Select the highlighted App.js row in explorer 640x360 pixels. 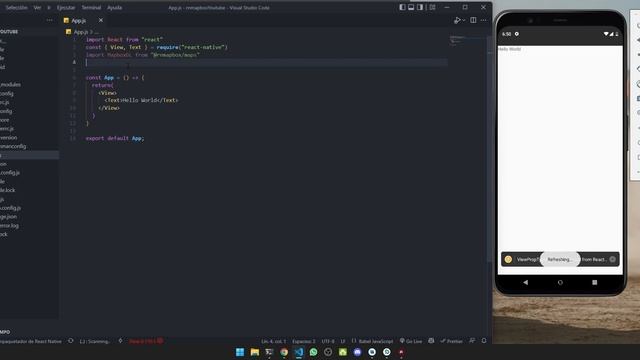click(x=29, y=155)
